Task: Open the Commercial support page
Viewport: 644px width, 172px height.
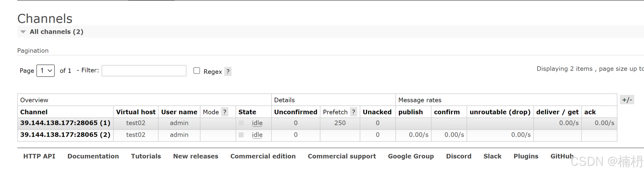Action: (x=342, y=156)
